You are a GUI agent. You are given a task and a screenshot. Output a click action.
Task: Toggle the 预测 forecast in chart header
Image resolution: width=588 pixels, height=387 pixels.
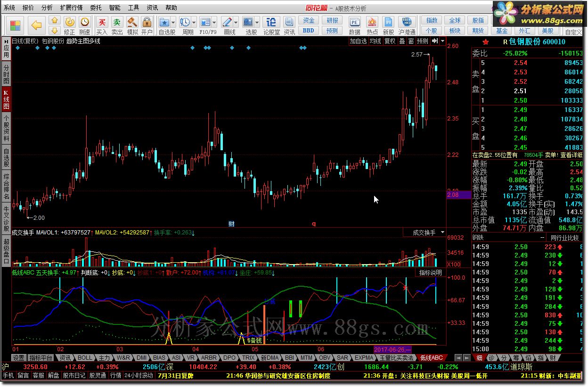pyautogui.click(x=423, y=41)
